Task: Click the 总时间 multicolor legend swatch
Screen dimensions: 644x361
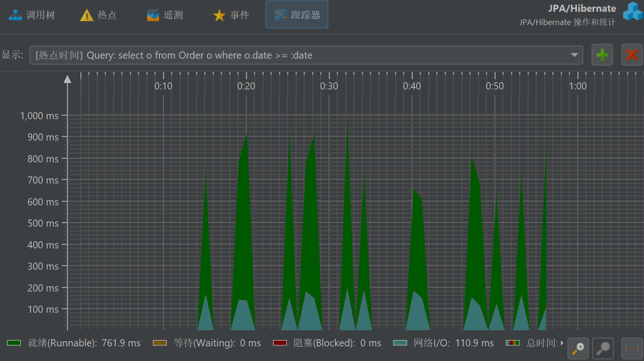Action: click(x=513, y=343)
